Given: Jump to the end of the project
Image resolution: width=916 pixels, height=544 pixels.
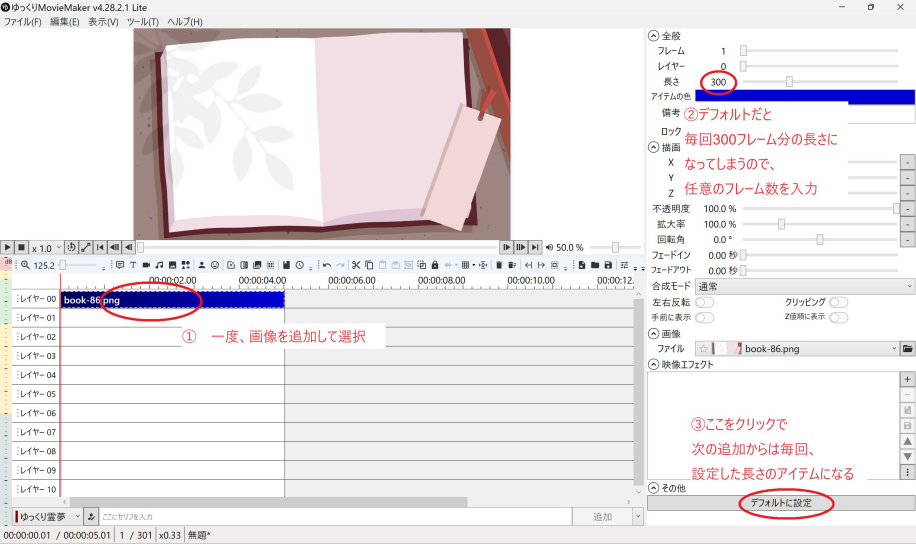Looking at the screenshot, I should [535, 247].
